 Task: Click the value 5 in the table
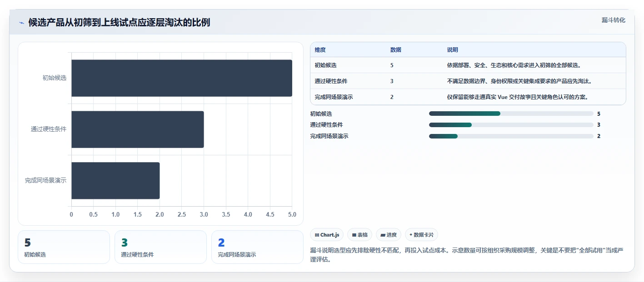tap(392, 65)
